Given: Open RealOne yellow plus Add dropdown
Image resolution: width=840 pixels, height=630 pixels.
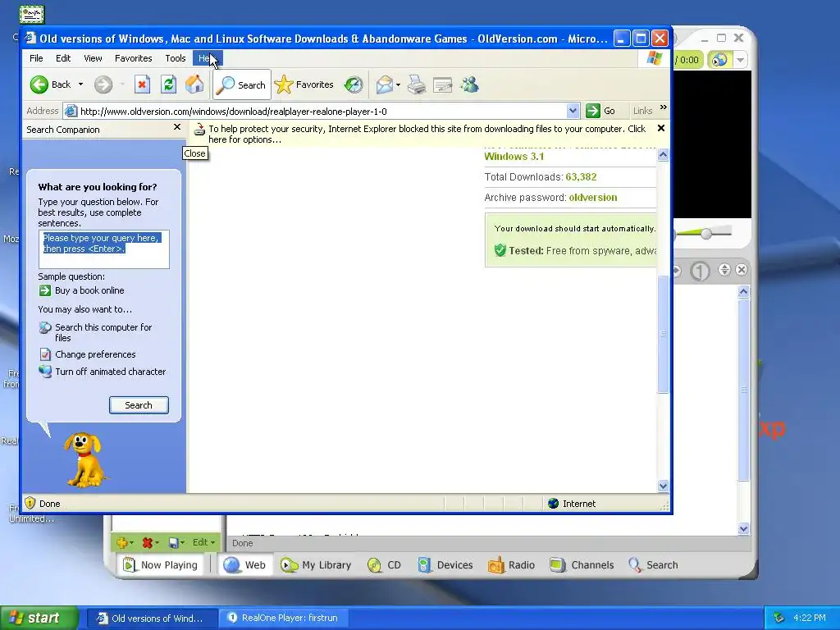Looking at the screenshot, I should pos(125,543).
